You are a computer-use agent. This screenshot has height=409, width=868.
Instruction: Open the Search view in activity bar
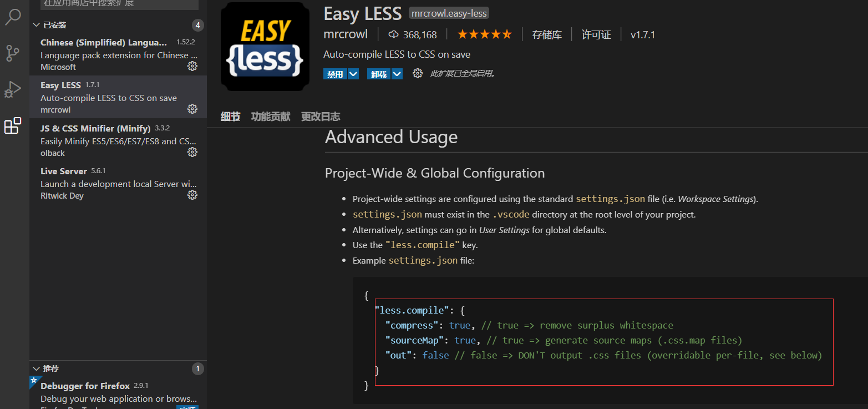tap(13, 17)
